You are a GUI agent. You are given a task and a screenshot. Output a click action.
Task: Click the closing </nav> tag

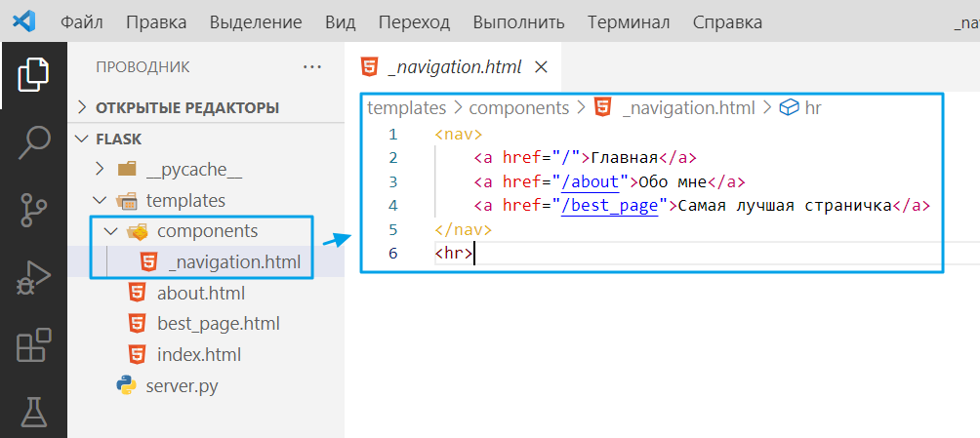tap(463, 229)
